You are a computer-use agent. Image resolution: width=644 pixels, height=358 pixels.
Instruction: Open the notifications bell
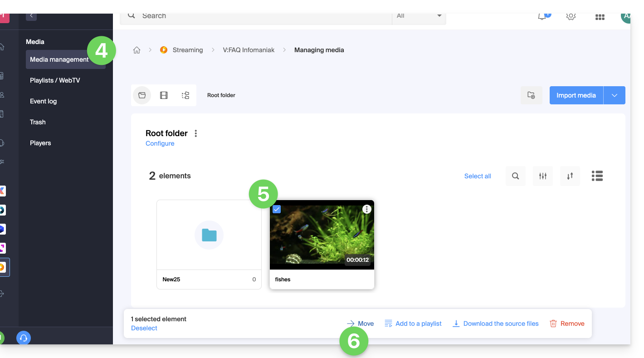(x=542, y=16)
